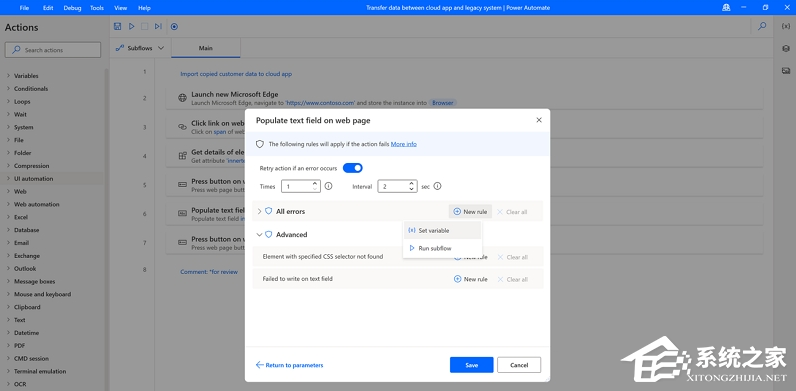Click Clear all for All errors
The image size is (796, 391).
click(x=512, y=212)
